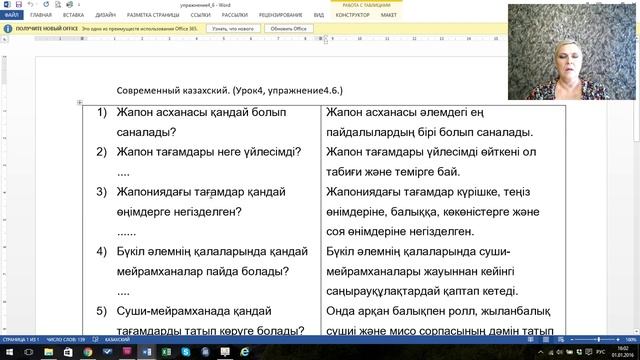Open Internet Explorer from the taskbar
Screen dimensions: 640x360
244,352
